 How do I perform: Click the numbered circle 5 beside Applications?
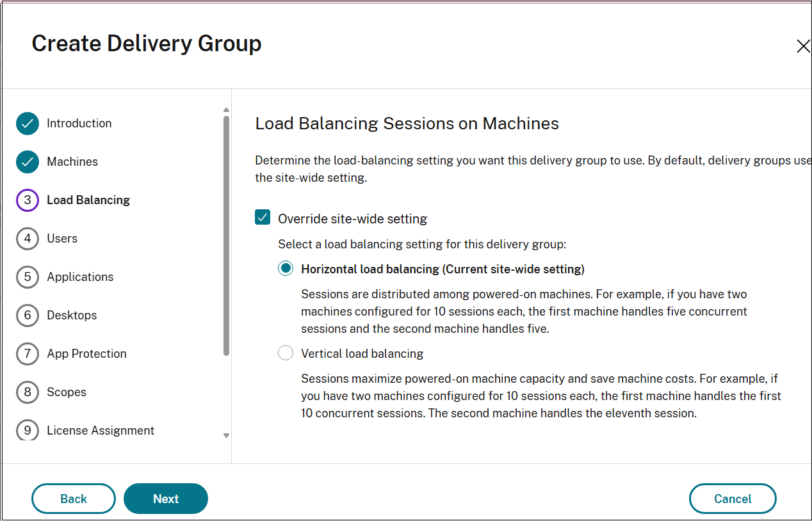27,277
